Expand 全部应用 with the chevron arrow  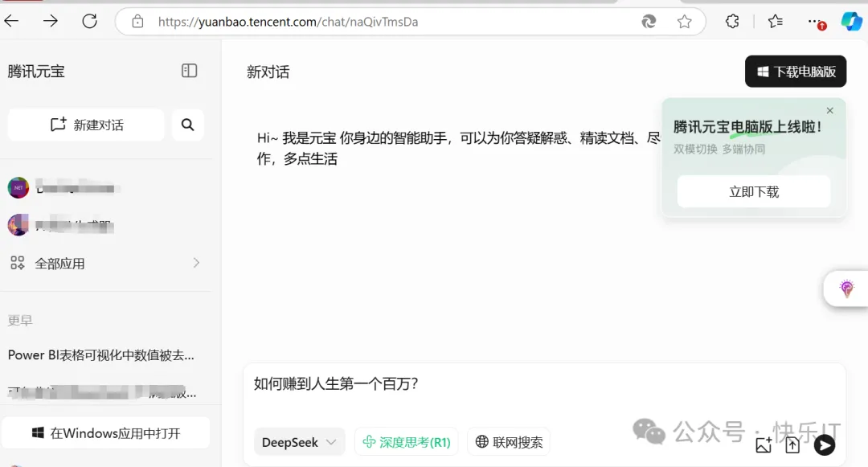coord(196,263)
